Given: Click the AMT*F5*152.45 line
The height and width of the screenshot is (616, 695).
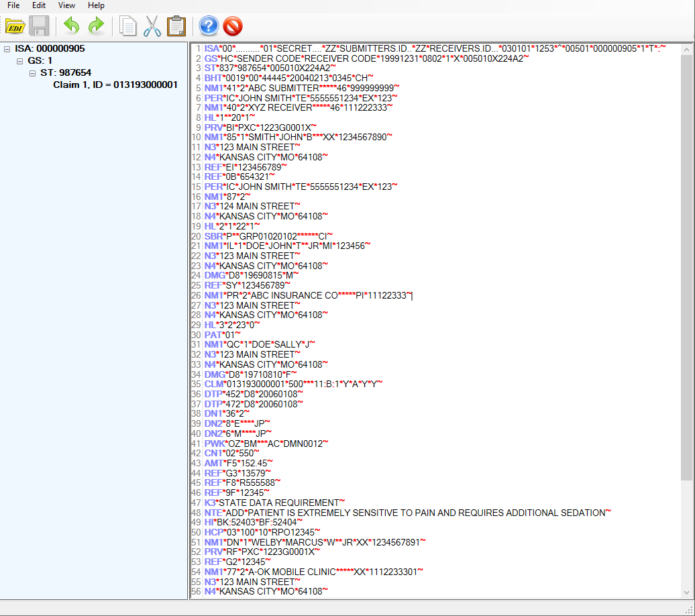Looking at the screenshot, I should pos(238,464).
